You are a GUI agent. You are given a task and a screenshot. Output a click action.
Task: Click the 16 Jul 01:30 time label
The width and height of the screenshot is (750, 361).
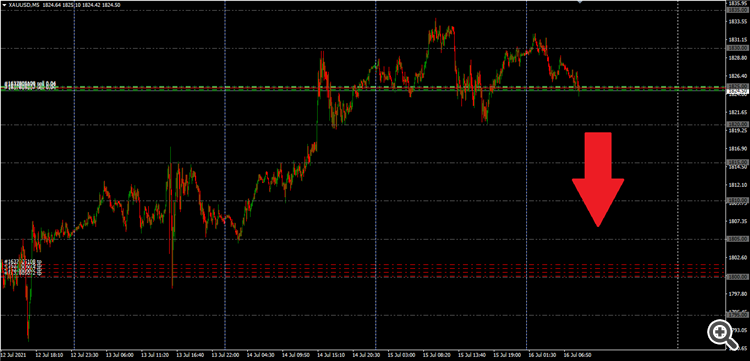[x=541, y=356]
